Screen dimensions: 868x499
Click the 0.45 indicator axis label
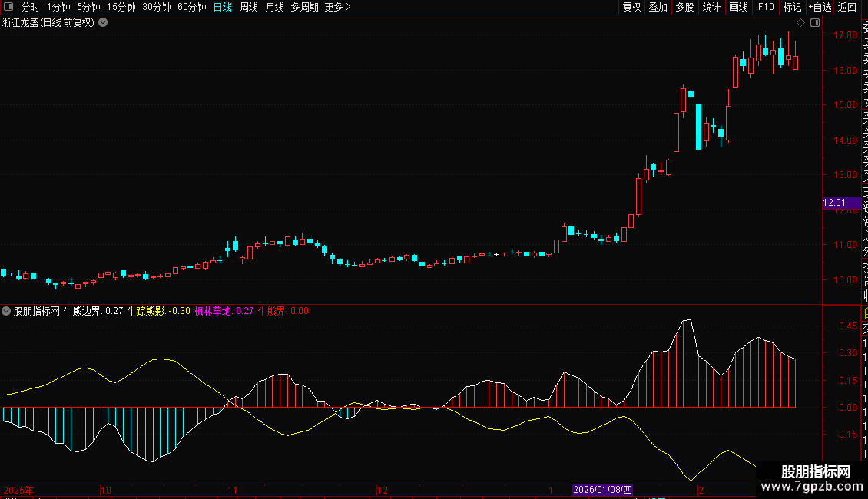[848, 326]
